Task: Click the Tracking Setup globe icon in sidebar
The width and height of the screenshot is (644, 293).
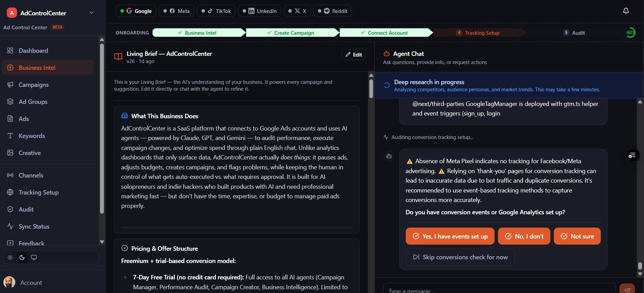Action: pyautogui.click(x=10, y=192)
